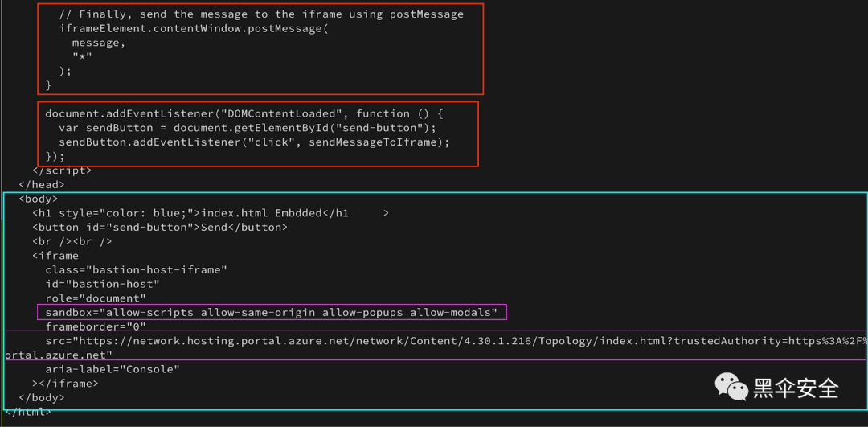
Task: Click the id="bastion-host" attribute line
Action: point(102,284)
